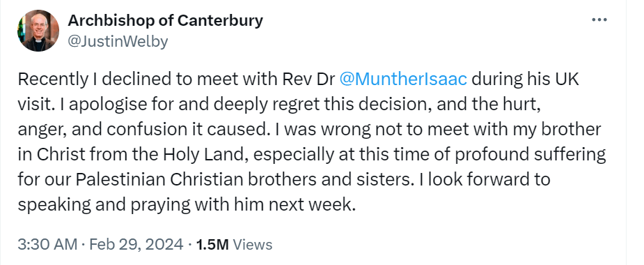The width and height of the screenshot is (644, 265).
Task: Open the Archbishop of Canterbury display name
Action: tap(165, 20)
